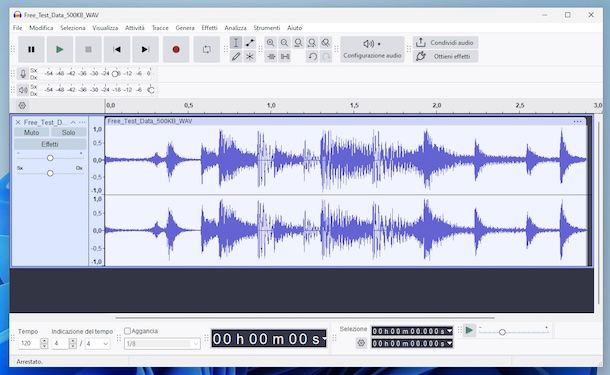Screen dimensions: 610x375
Task: Click the playback meter speaker icon
Action: 23,90
